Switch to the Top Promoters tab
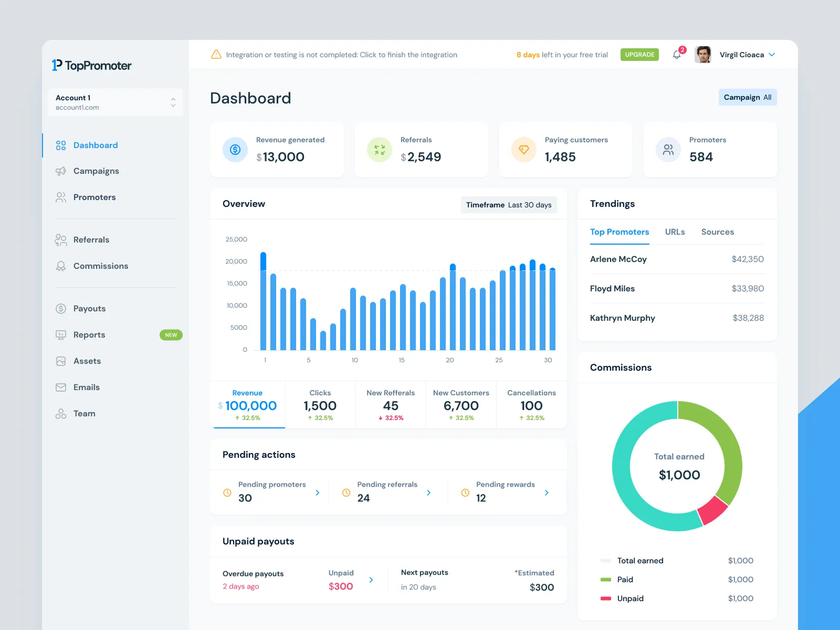Image resolution: width=840 pixels, height=630 pixels. point(619,232)
